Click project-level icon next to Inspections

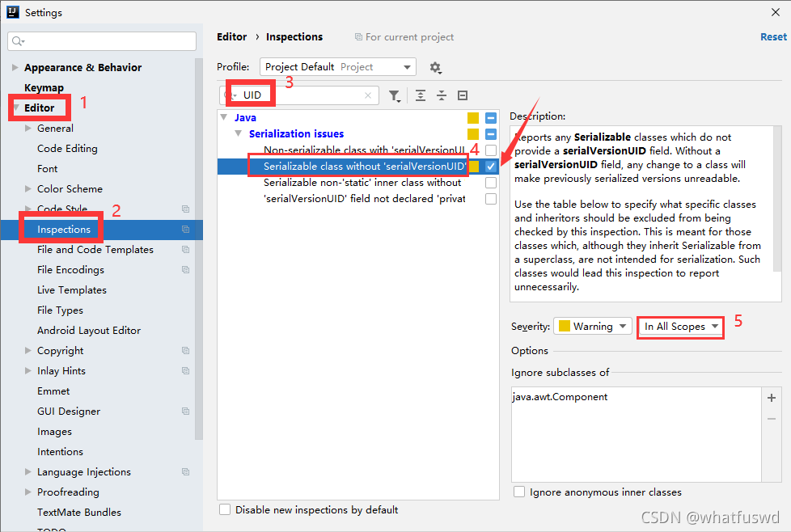click(x=186, y=230)
